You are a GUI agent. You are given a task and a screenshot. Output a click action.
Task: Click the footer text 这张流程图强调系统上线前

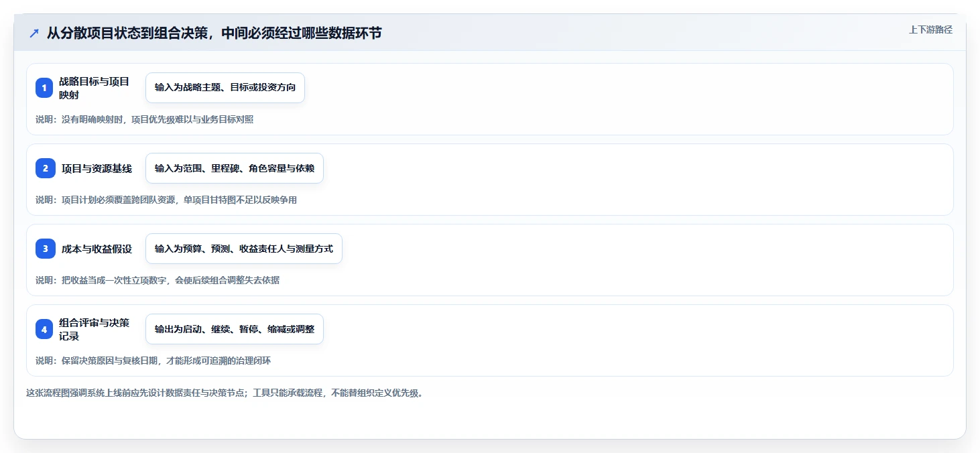click(x=225, y=393)
